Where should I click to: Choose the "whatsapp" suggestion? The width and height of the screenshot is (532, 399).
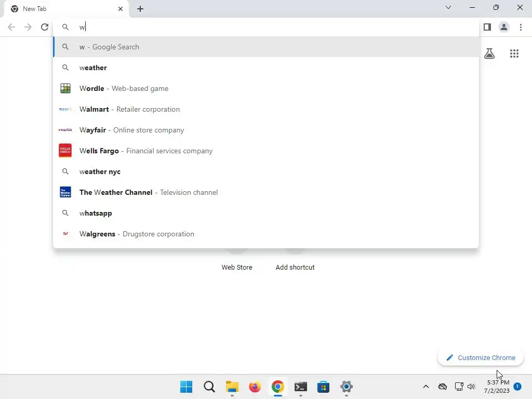click(x=266, y=213)
